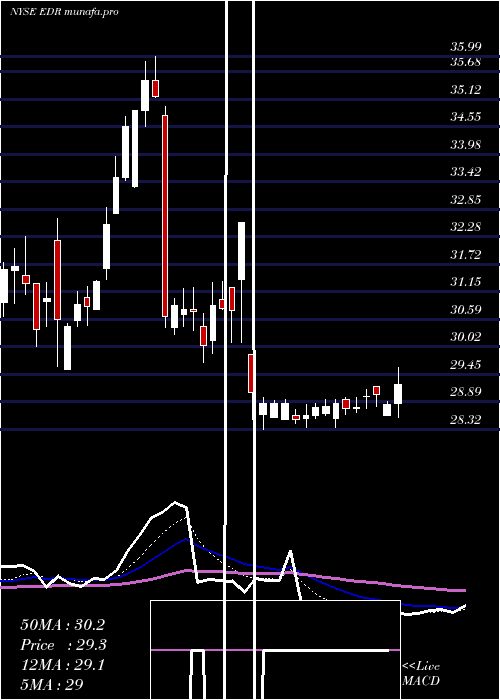The height and width of the screenshot is (700, 500).
Task: Click the highest red candle near 35.68
Action: click(x=156, y=88)
